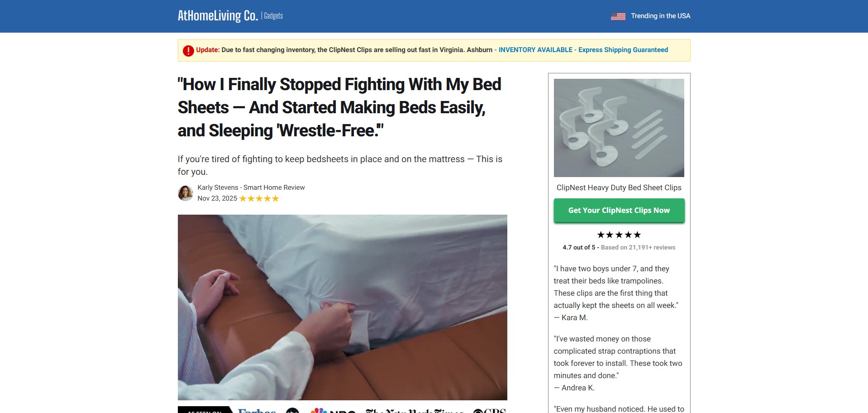Click the AtHomeLiving Co. logo
The image size is (868, 413).
[x=217, y=16]
